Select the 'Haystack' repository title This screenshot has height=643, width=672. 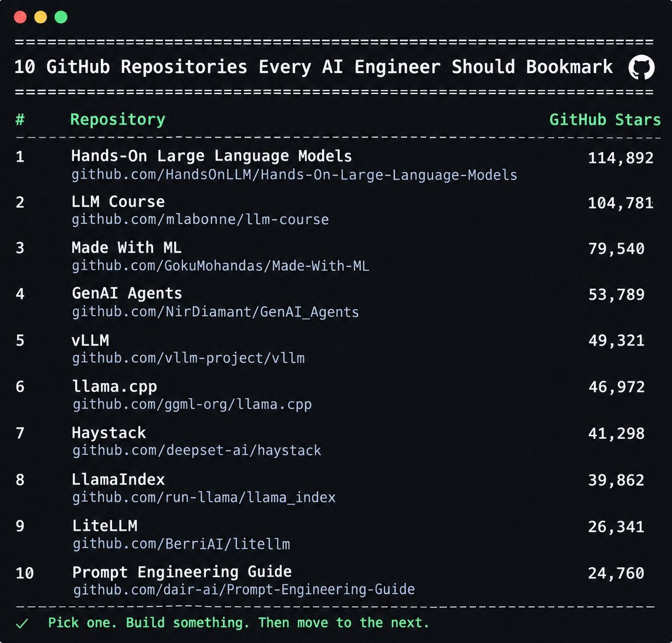[x=109, y=433]
